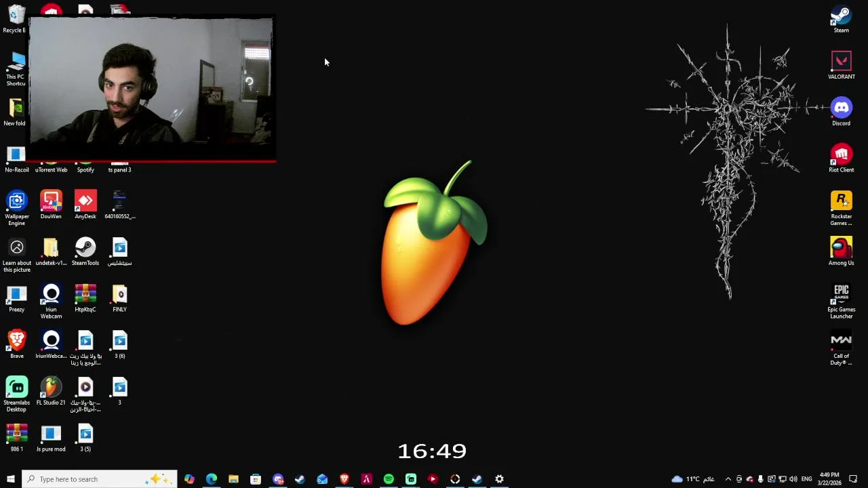This screenshot has width=868, height=488.
Task: Select the Call of Duty desktop icon
Action: (841, 348)
